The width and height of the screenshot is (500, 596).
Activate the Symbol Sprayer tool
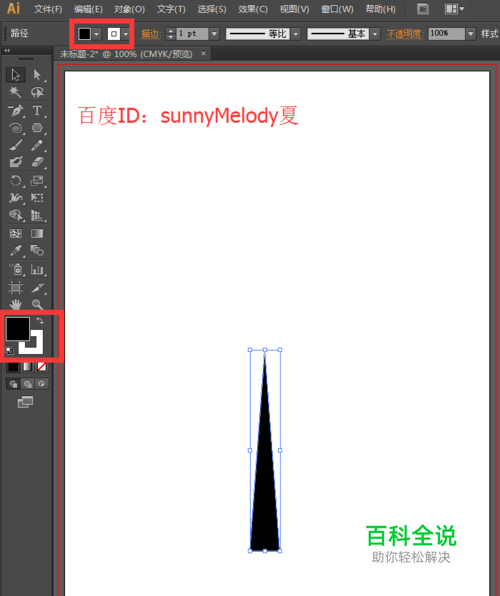click(x=16, y=269)
